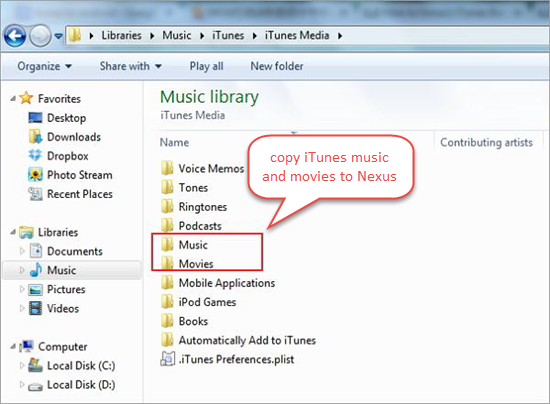This screenshot has width=550, height=404.
Task: Click the Photo Stream sunflower icon
Action: (35, 175)
